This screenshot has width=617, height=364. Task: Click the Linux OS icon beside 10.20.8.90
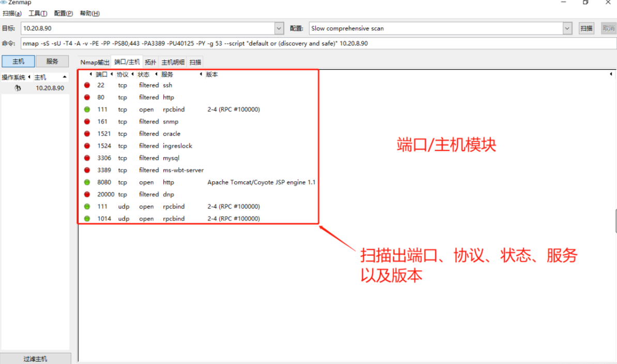click(18, 88)
